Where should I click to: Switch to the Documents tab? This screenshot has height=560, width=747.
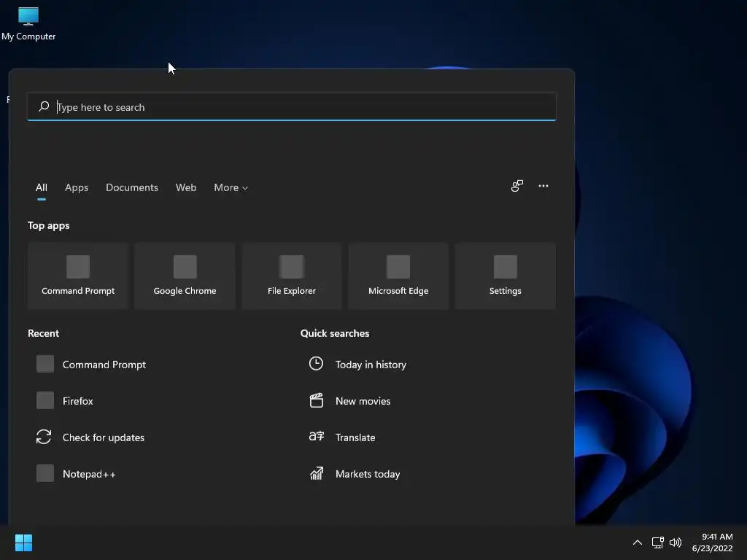click(x=132, y=187)
